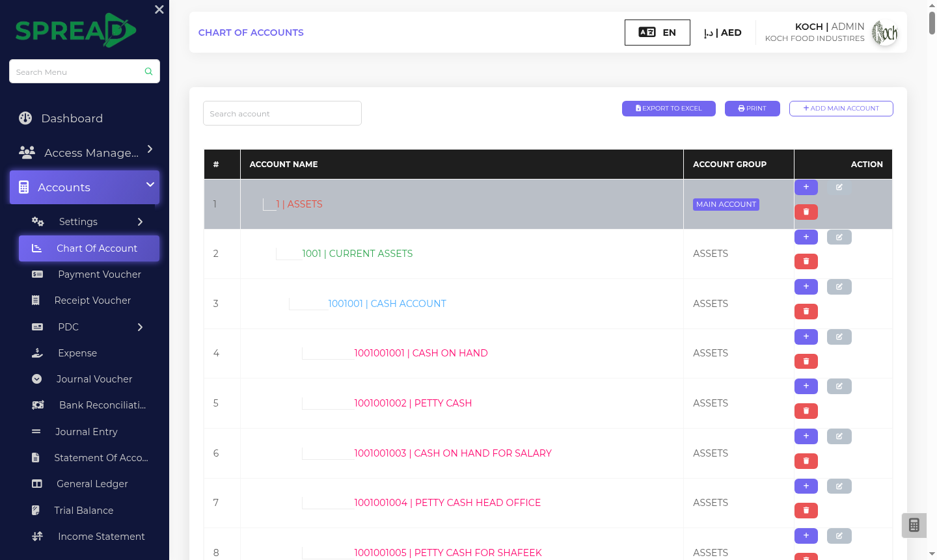Edit CASH ON HAND FOR SALARY
Image resolution: width=937 pixels, height=560 pixels.
(x=839, y=436)
